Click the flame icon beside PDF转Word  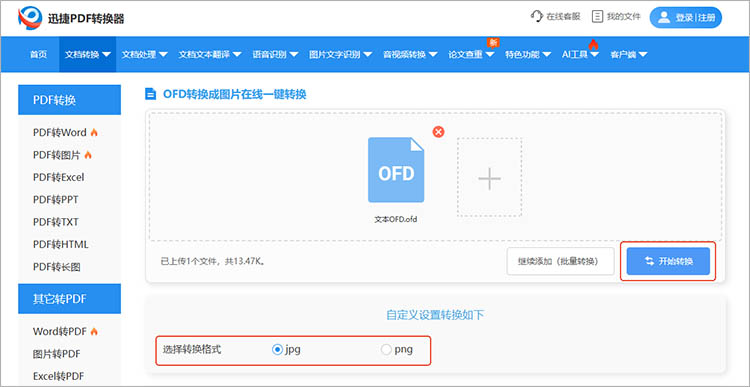pyautogui.click(x=94, y=133)
